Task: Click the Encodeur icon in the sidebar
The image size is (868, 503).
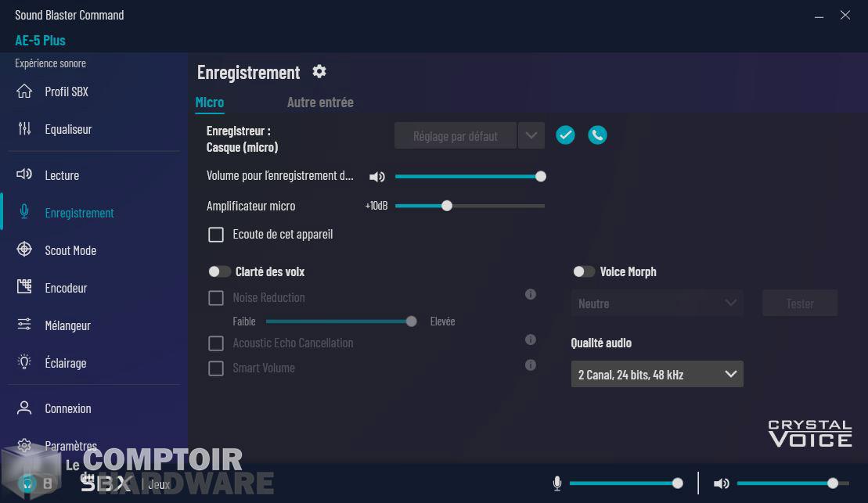Action: (x=24, y=286)
